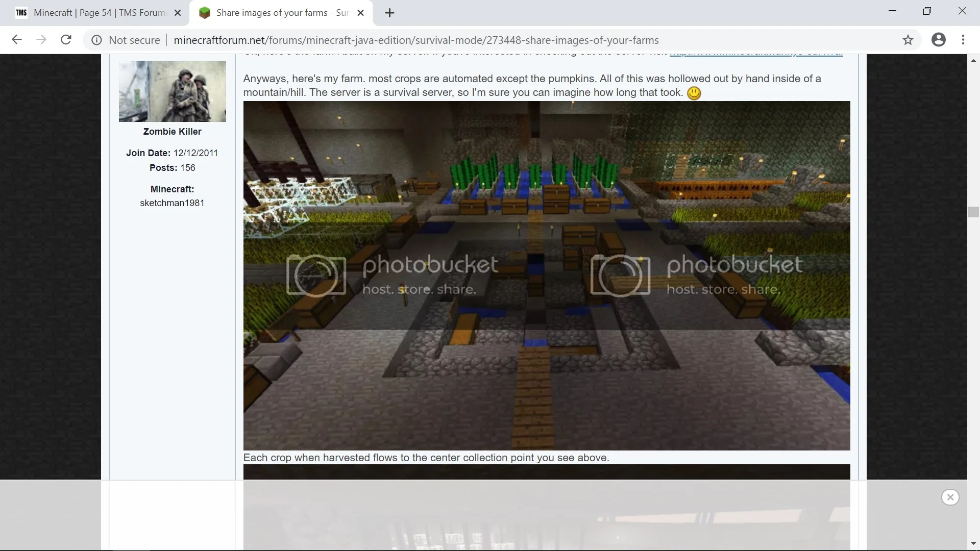Viewport: 980px width, 551px height.
Task: Click the Not secure site info icon
Action: tap(96, 40)
